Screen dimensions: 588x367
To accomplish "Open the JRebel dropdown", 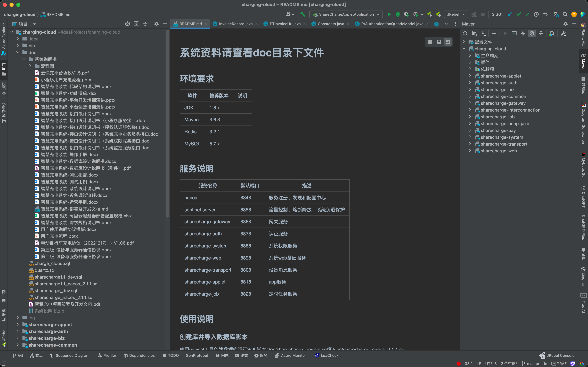I will 456,14.
